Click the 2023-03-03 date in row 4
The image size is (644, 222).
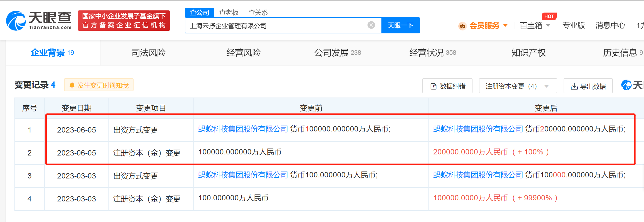click(x=76, y=199)
